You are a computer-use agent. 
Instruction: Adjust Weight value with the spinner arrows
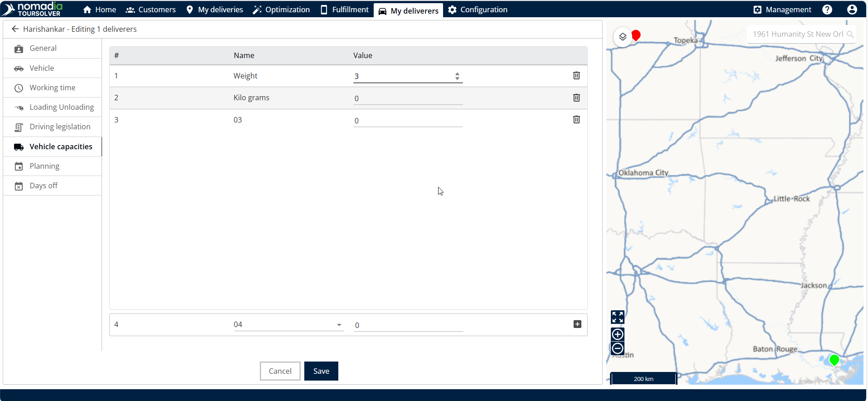click(457, 76)
